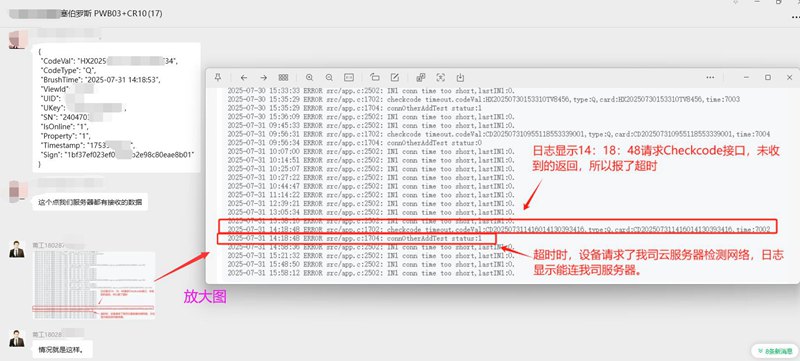Pin the image viewer window on top

pyautogui.click(x=218, y=78)
